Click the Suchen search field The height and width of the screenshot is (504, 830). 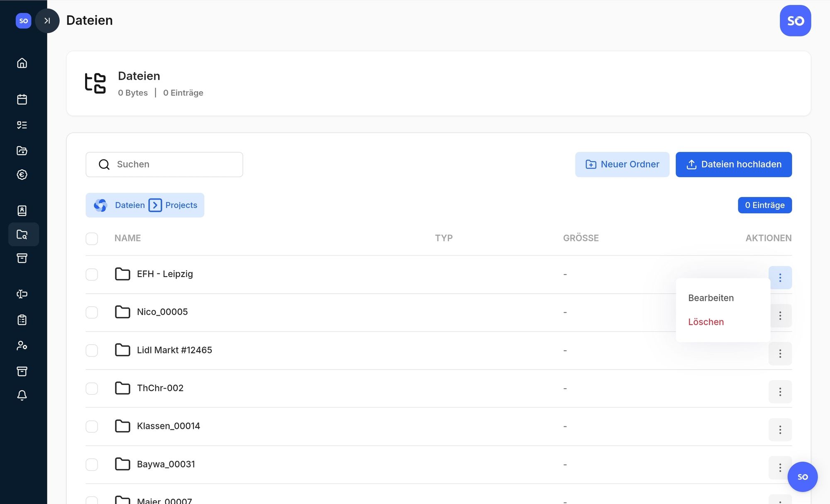tap(174, 165)
